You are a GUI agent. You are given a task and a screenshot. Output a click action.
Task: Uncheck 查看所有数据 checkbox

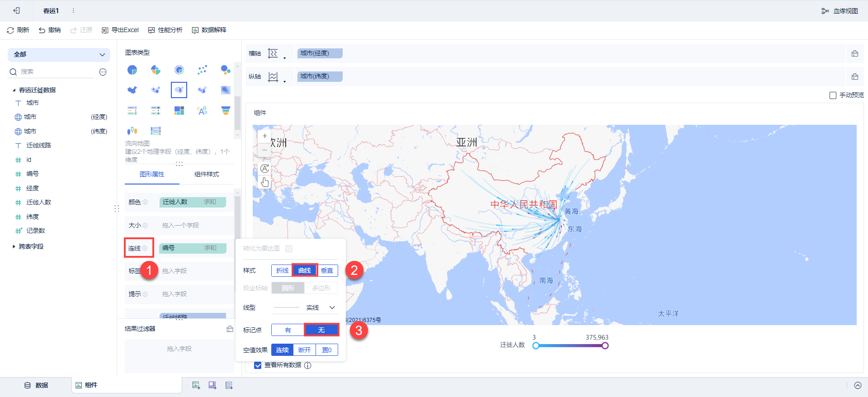click(x=258, y=365)
